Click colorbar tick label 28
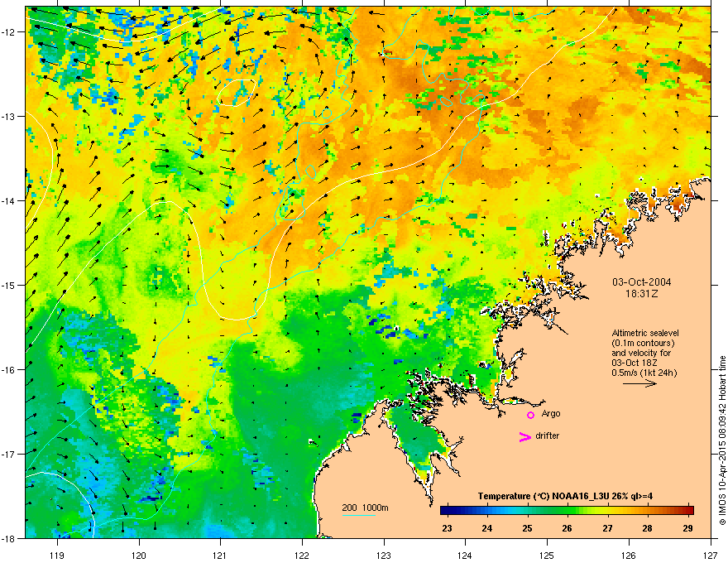Viewport: 728px width, 563px height. pos(647,528)
